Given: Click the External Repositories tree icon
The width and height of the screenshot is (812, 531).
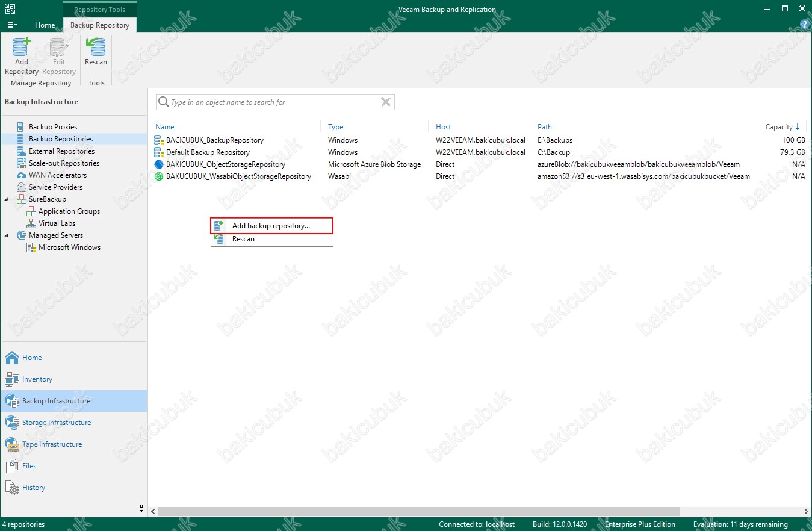Looking at the screenshot, I should click(x=22, y=151).
